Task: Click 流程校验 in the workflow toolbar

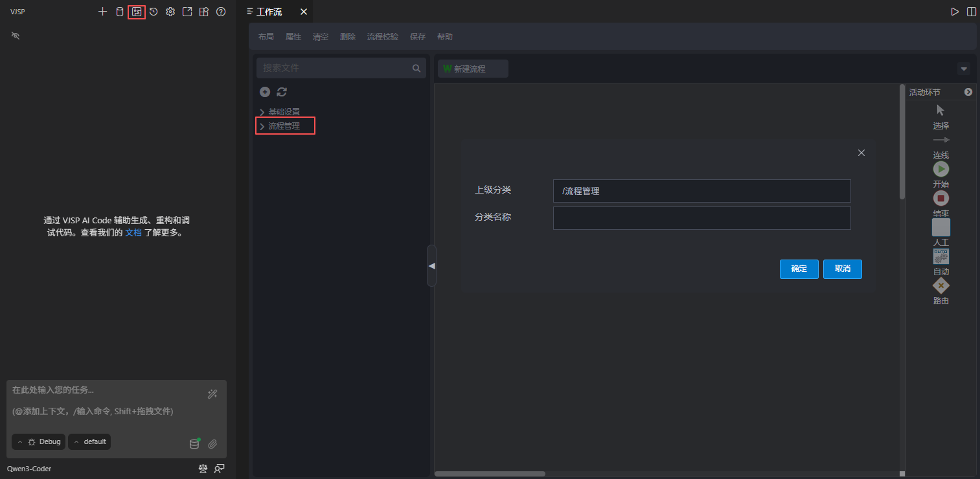Action: point(383,37)
